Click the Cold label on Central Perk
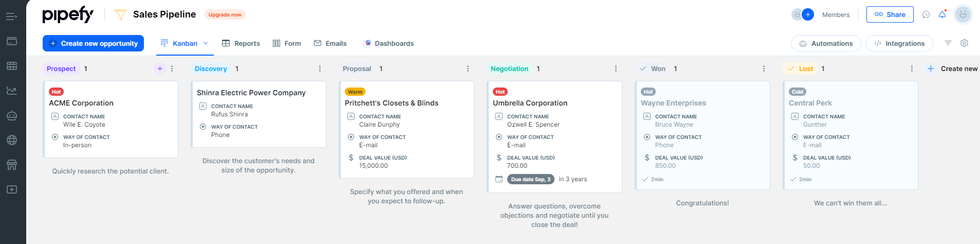The image size is (980, 244). [x=798, y=92]
